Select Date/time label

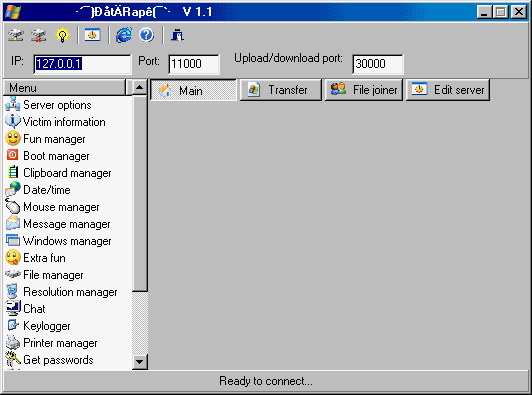point(47,190)
